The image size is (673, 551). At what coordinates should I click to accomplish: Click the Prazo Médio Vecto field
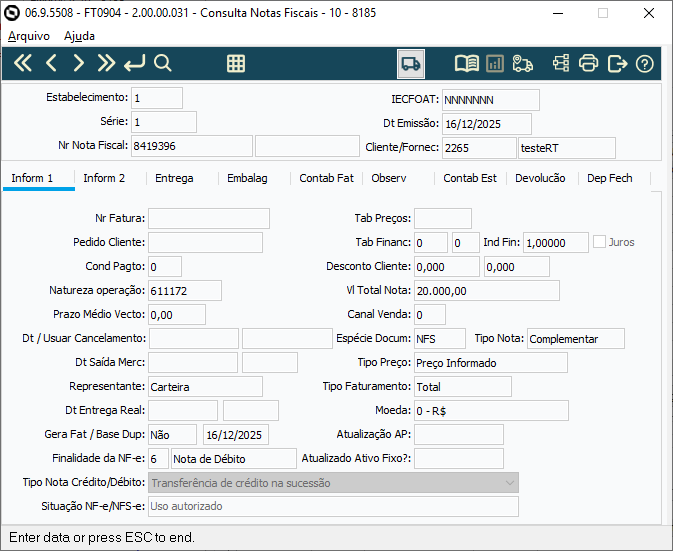[x=177, y=315]
